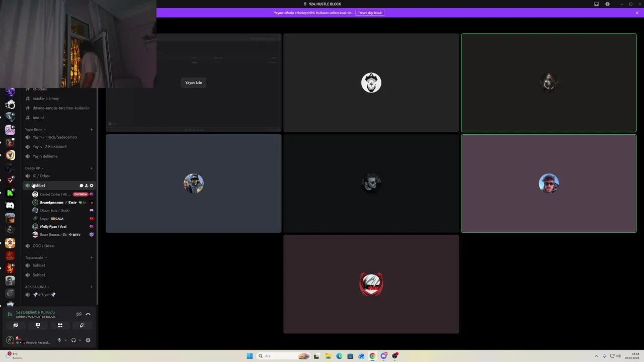Open Discord inbox icon in title bar
Viewport: 644px width, 362px height.
pos(597,4)
